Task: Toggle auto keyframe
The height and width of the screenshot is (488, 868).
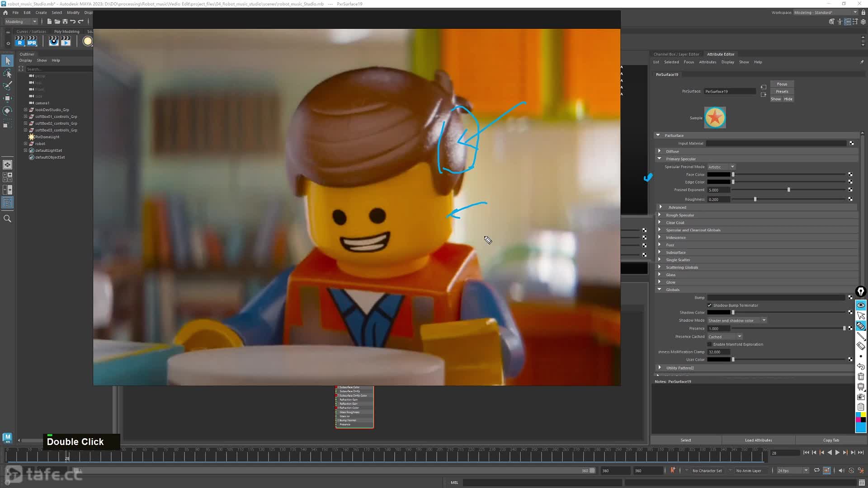Action: (851, 470)
